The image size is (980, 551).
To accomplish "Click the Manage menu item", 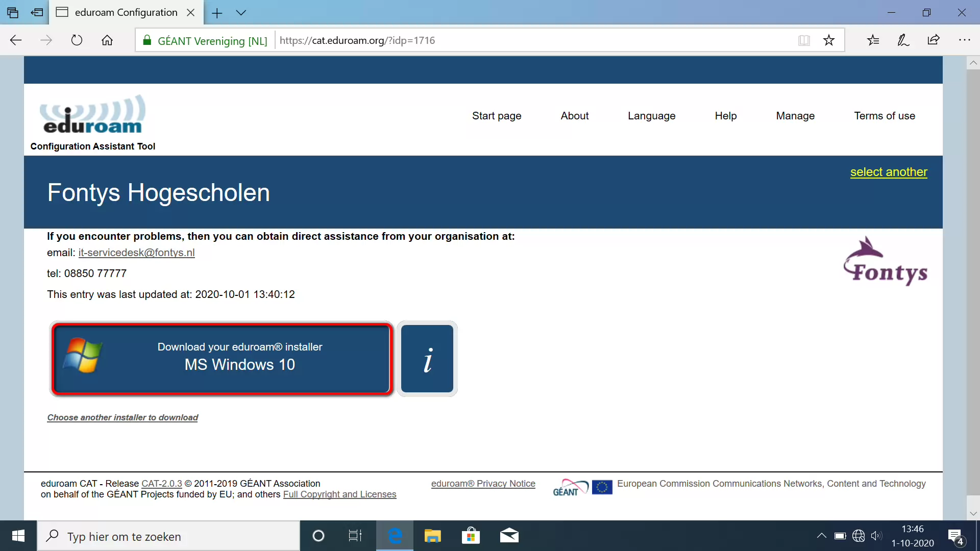I will tap(795, 116).
